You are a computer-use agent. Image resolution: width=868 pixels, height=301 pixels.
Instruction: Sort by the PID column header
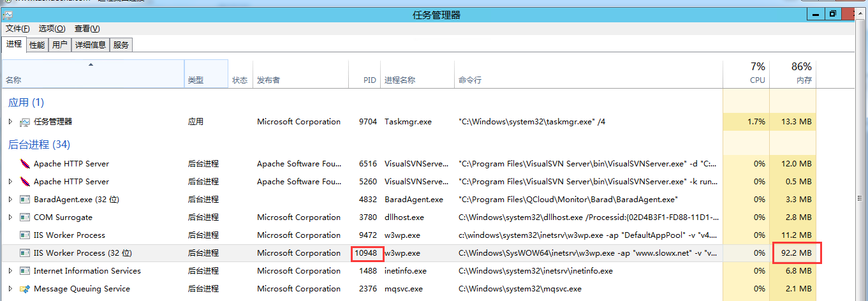364,73
